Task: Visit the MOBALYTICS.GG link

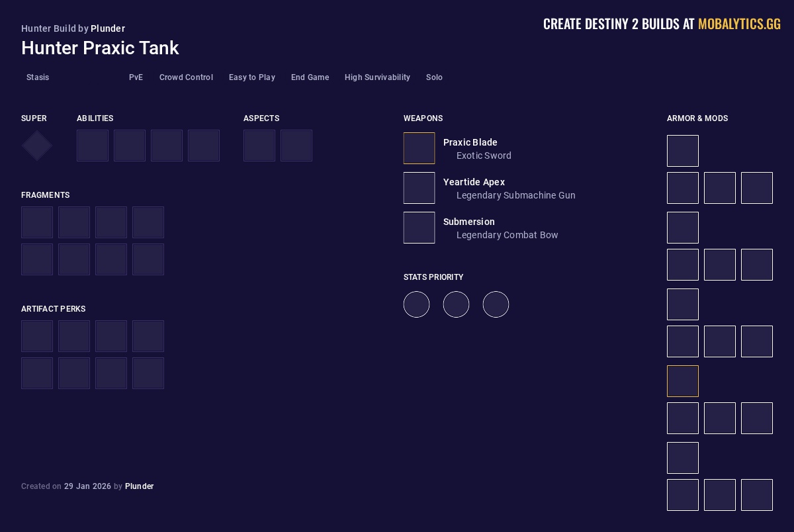Action: (x=739, y=24)
